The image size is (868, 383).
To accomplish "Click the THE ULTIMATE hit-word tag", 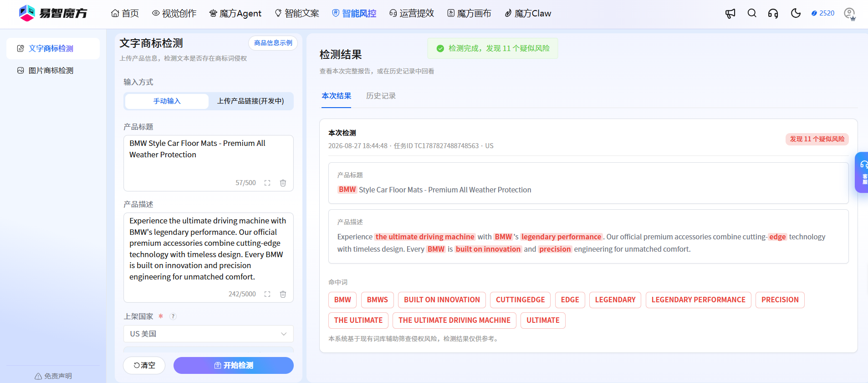I will pos(358,321).
